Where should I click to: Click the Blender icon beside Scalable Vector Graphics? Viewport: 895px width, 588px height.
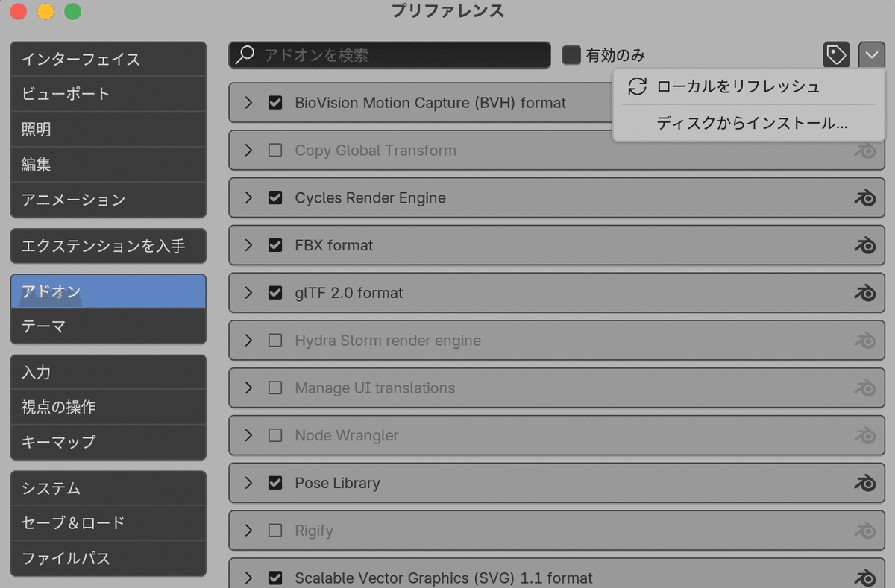(x=864, y=577)
